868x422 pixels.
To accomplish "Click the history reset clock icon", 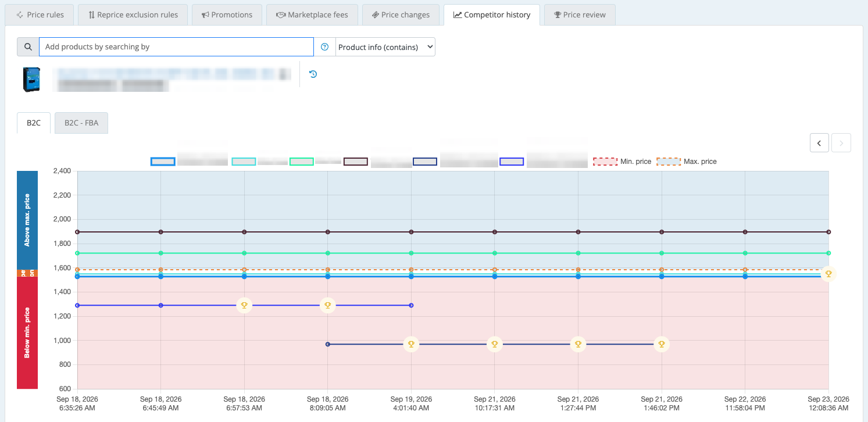I will pyautogui.click(x=313, y=74).
